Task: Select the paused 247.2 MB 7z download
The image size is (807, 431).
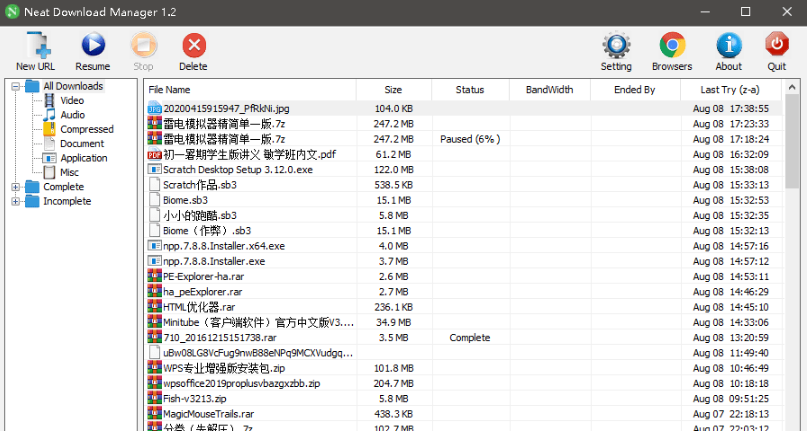Action: pos(224,139)
